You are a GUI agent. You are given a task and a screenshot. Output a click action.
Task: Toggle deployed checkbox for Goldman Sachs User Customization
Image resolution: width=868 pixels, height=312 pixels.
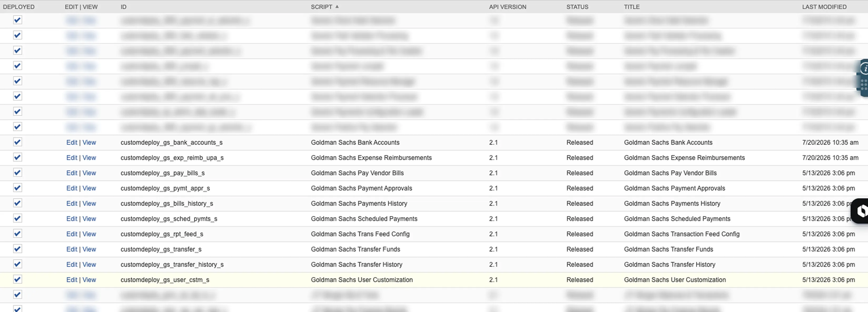click(18, 279)
